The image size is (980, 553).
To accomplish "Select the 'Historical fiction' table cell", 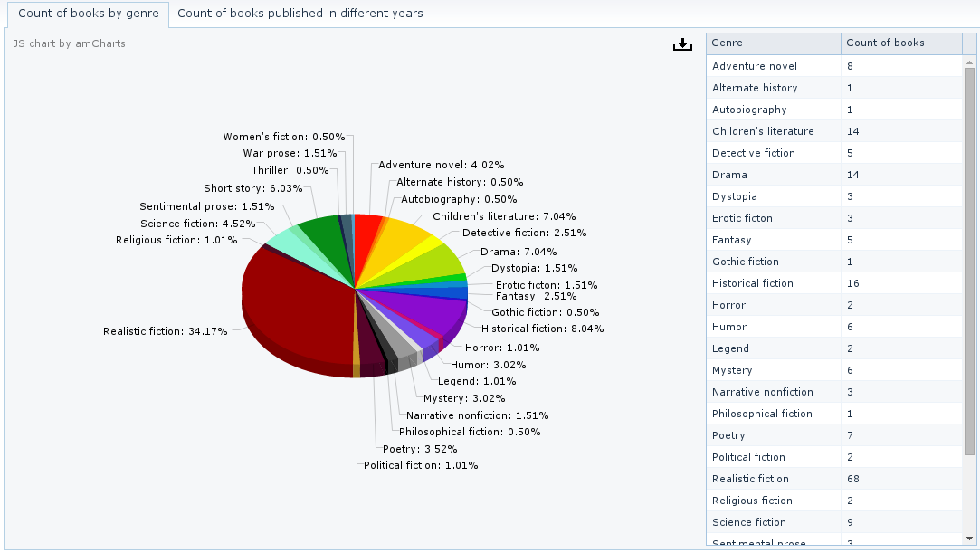I will (x=774, y=283).
